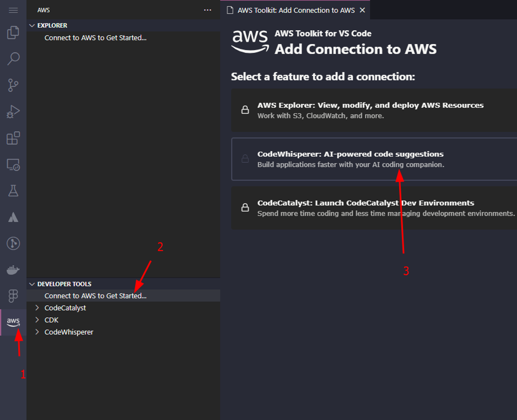Click lock icon on CodeWhisperer card
Viewport: 517px width, 420px height.
point(245,159)
